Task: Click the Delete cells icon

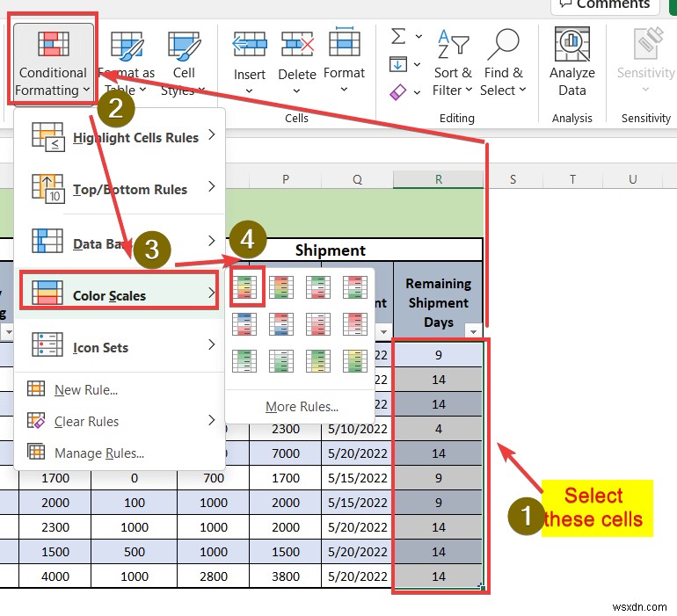Action: pyautogui.click(x=297, y=44)
